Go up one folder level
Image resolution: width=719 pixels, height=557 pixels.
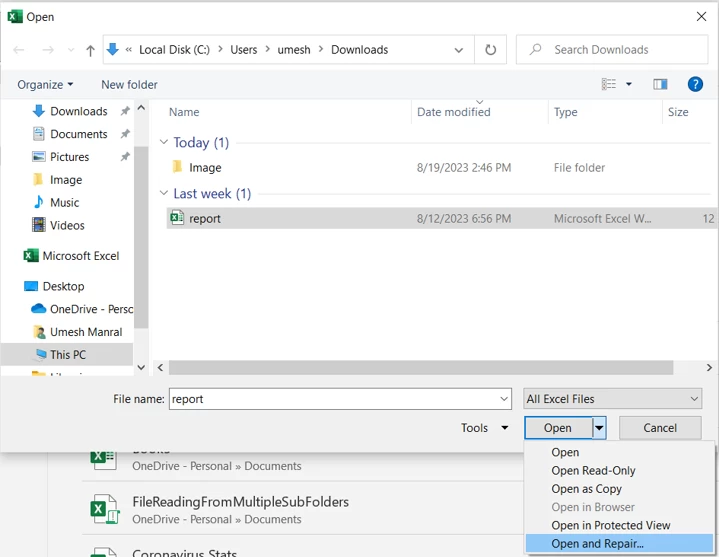tap(90, 50)
